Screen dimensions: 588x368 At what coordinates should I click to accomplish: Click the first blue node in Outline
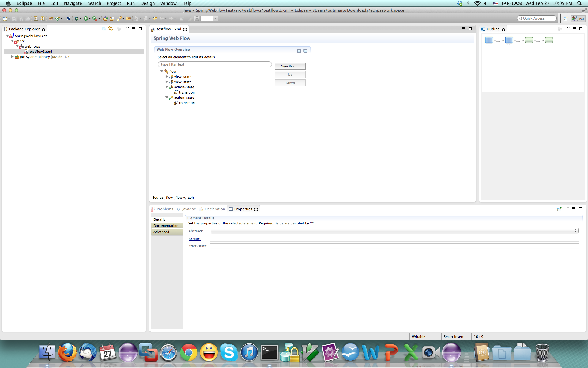(x=489, y=40)
